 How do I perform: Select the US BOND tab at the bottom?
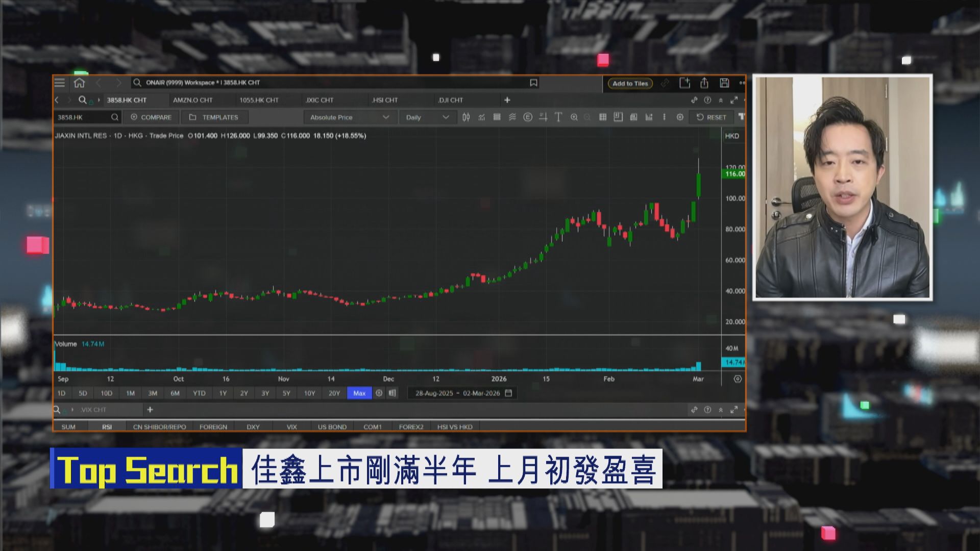[331, 427]
